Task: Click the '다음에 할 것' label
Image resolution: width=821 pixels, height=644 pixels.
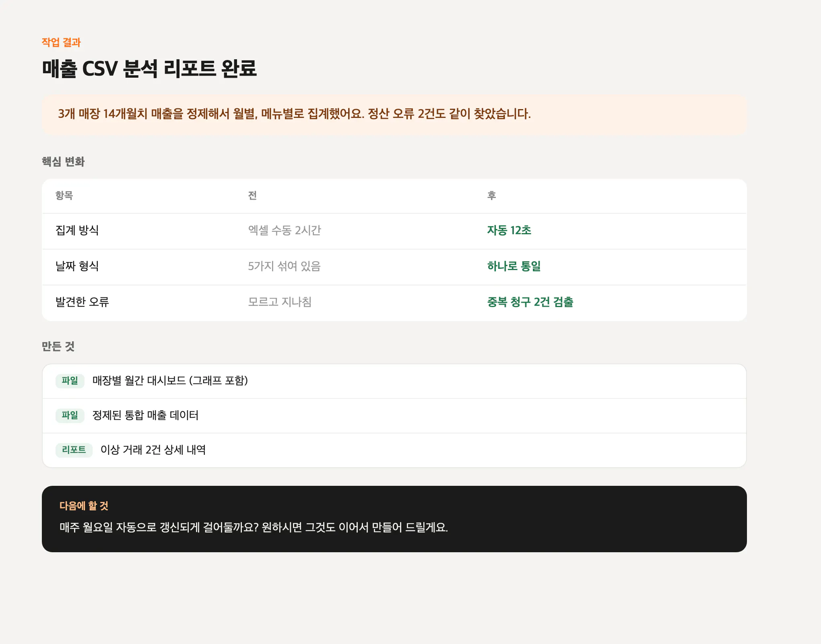Action: pyautogui.click(x=84, y=506)
